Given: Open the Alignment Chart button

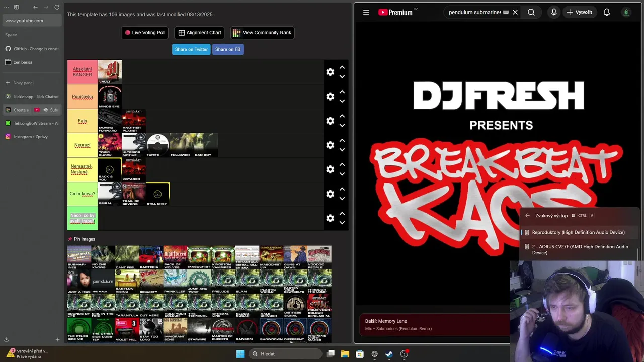Looking at the screenshot, I should tap(200, 33).
